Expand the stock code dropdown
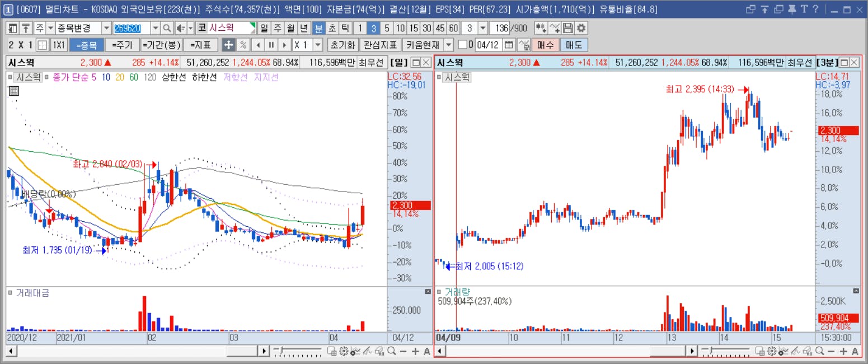868x364 pixels. (x=155, y=28)
